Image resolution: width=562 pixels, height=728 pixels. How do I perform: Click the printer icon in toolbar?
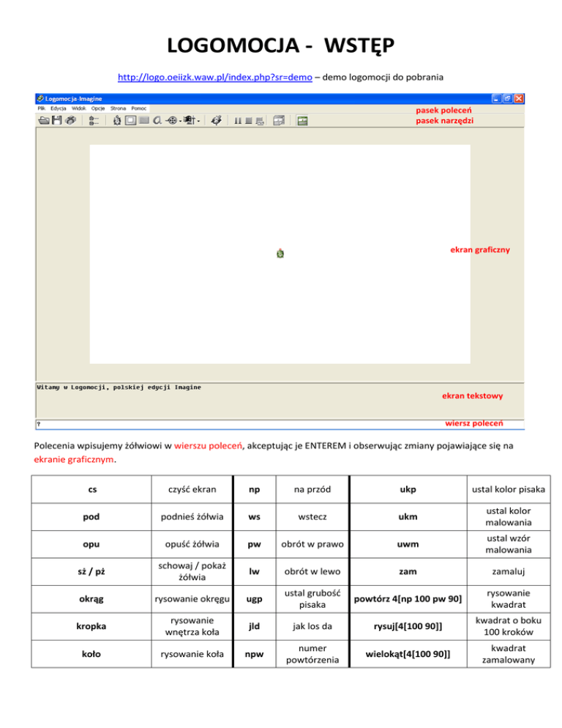[x=70, y=120]
